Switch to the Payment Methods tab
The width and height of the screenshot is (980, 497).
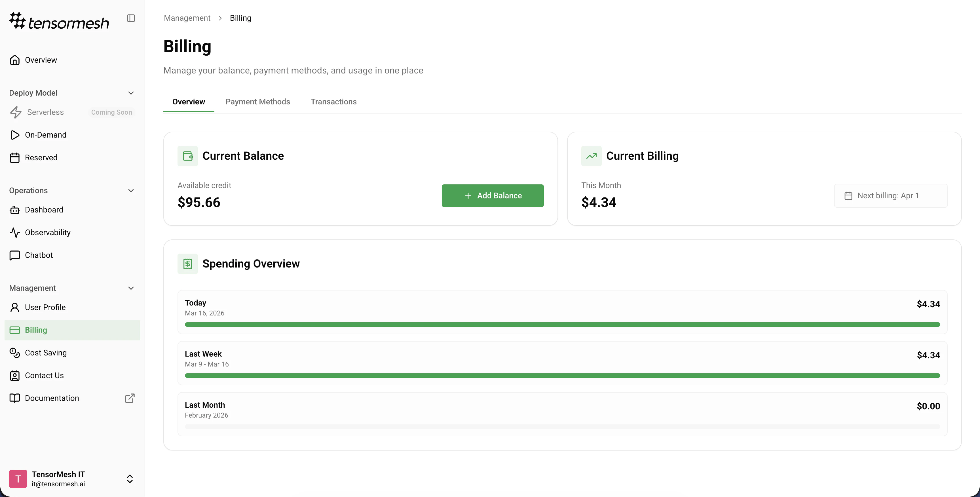pos(257,102)
